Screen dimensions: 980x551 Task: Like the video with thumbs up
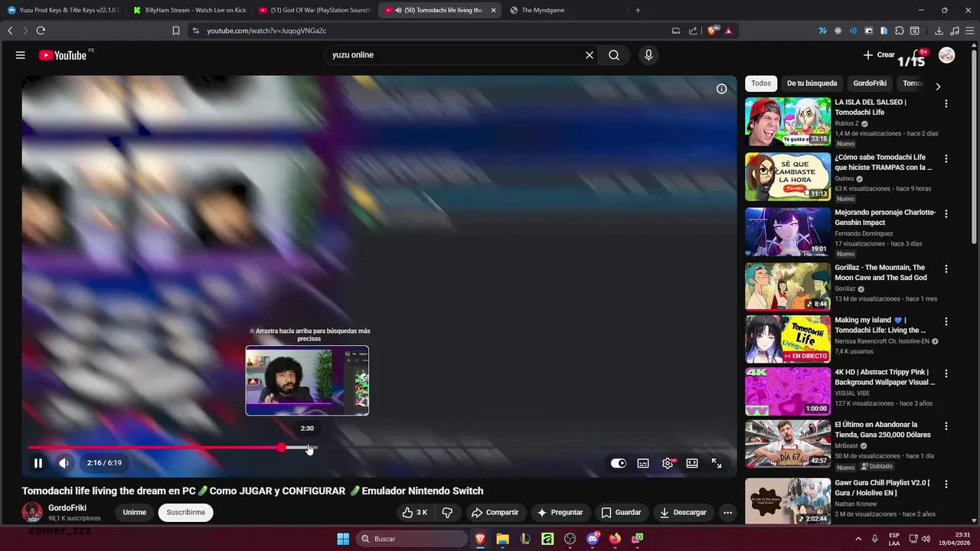point(415,513)
